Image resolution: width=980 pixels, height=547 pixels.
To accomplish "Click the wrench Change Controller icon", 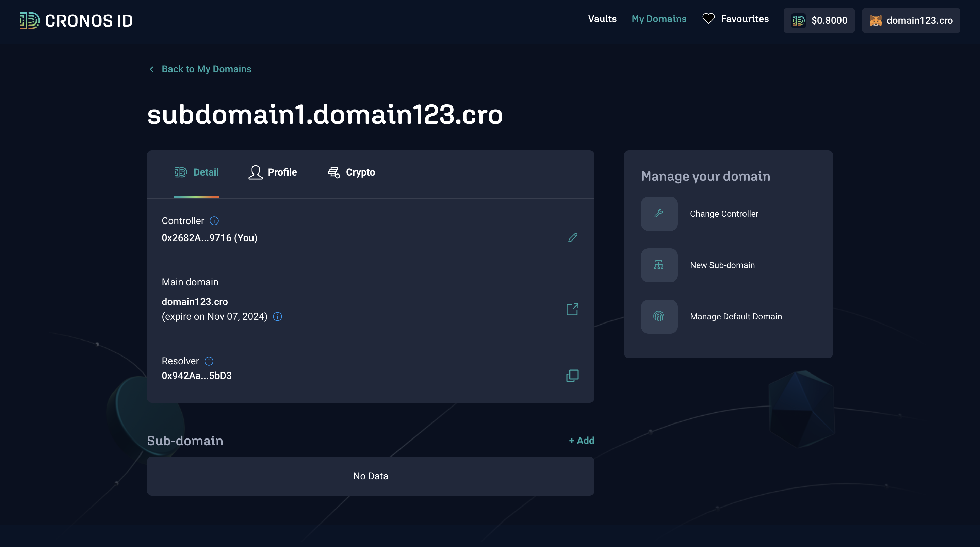I will (x=659, y=214).
